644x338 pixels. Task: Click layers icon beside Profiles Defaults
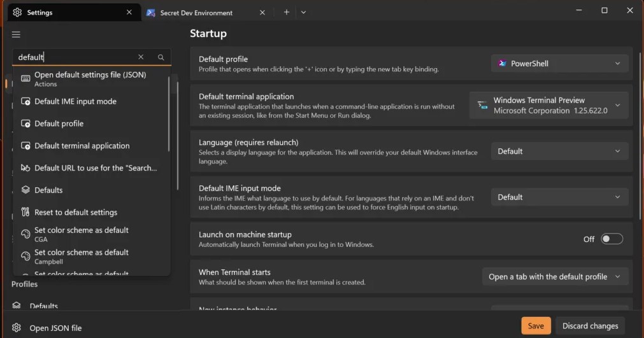tap(17, 306)
